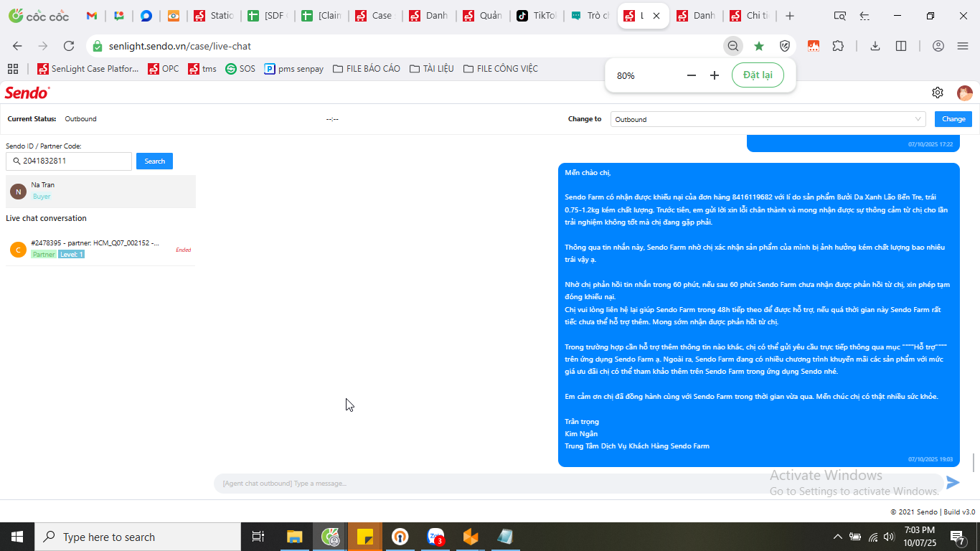This screenshot has width=980, height=551.
Task: Open the pms senpay bookmark
Action: pos(294,69)
